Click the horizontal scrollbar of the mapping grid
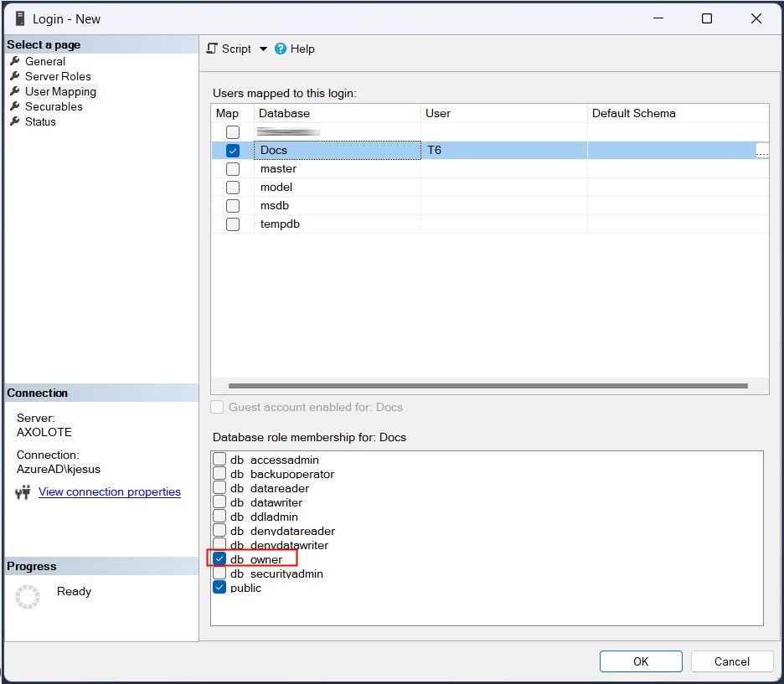Image resolution: width=784 pixels, height=684 pixels. pyautogui.click(x=488, y=386)
